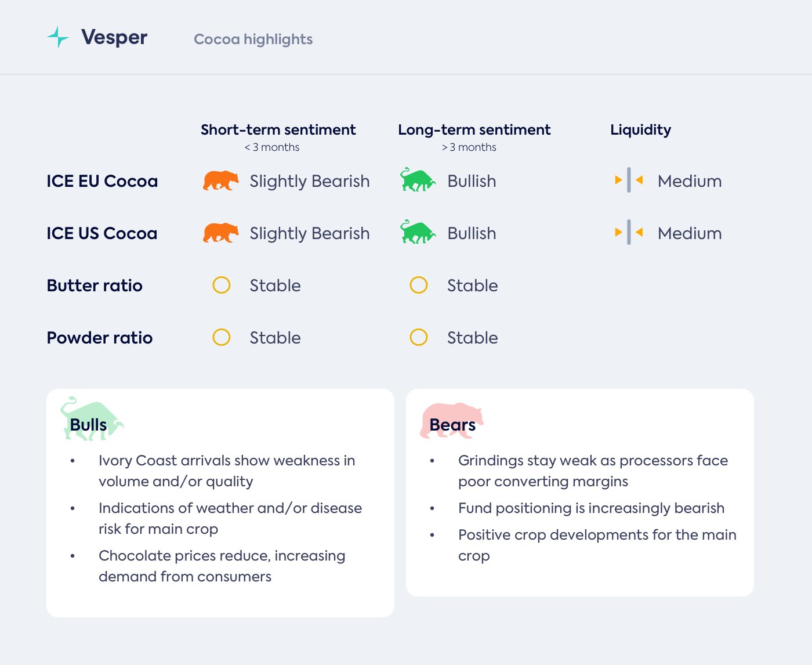Click the ICE US Cocoa liquidity indicator icon
The width and height of the screenshot is (812, 665).
[629, 233]
